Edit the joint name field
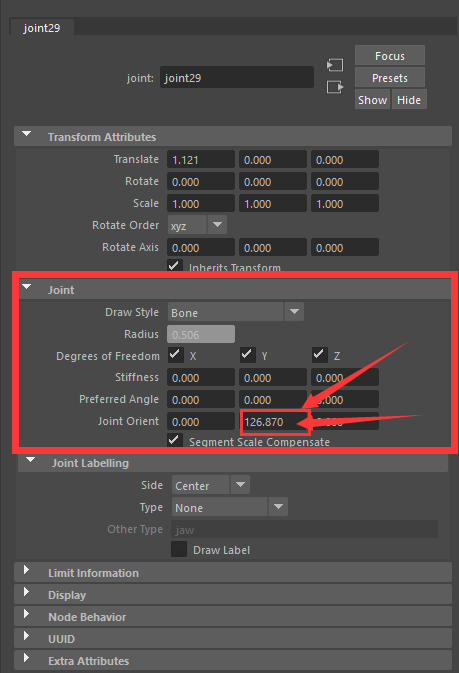 (237, 78)
